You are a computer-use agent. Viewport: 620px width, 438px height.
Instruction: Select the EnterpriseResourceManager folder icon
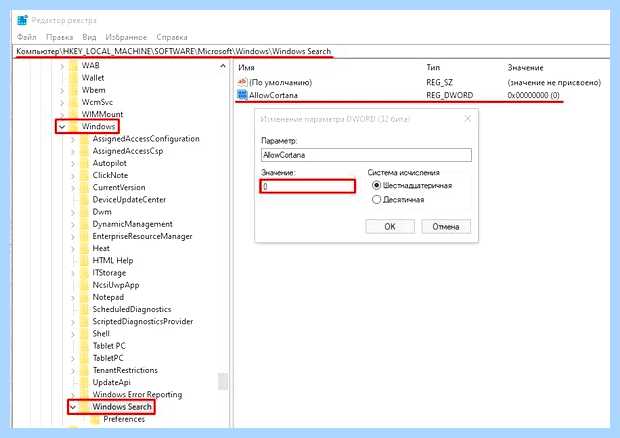click(x=85, y=236)
